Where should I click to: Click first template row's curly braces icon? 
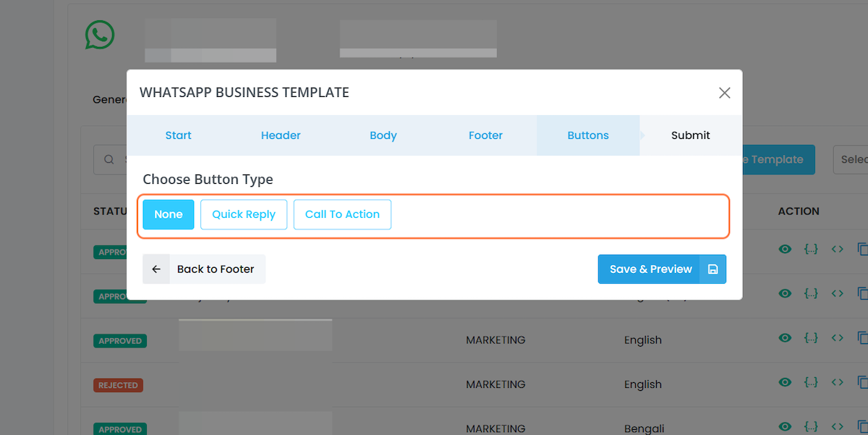pyautogui.click(x=812, y=249)
